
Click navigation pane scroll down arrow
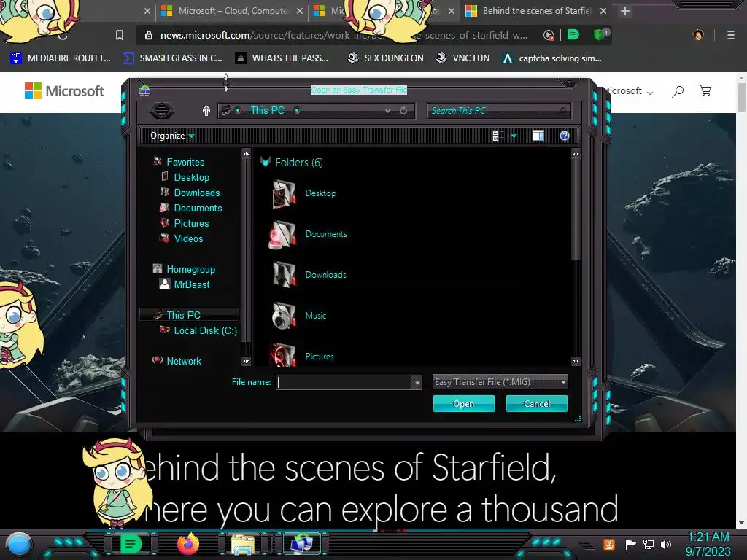[246, 361]
